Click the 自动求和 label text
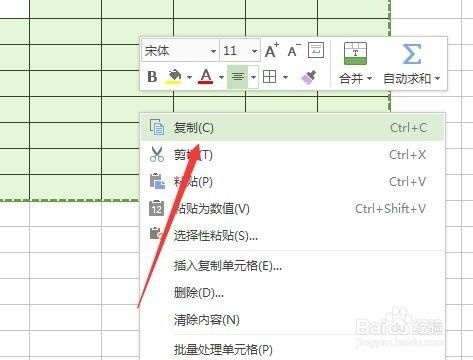Screen dimensions: 473x360 (x=407, y=79)
